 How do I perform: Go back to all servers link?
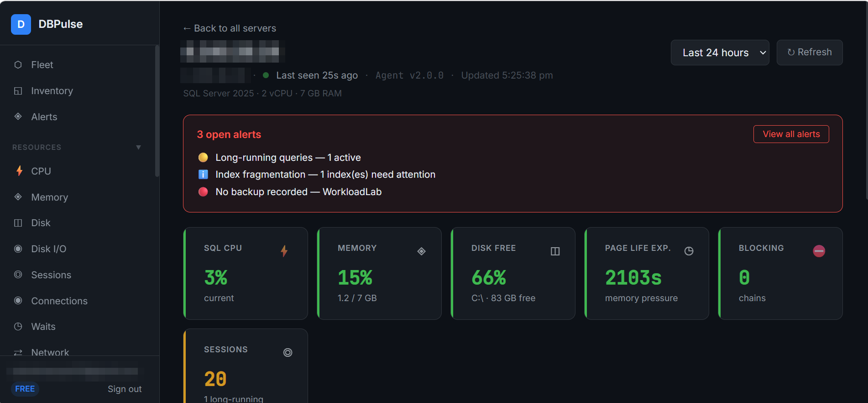[230, 28]
